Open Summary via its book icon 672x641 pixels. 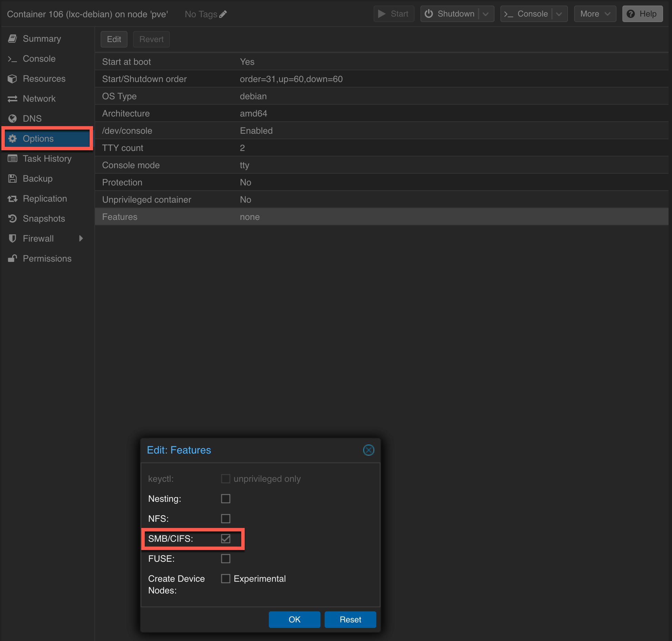pos(12,39)
